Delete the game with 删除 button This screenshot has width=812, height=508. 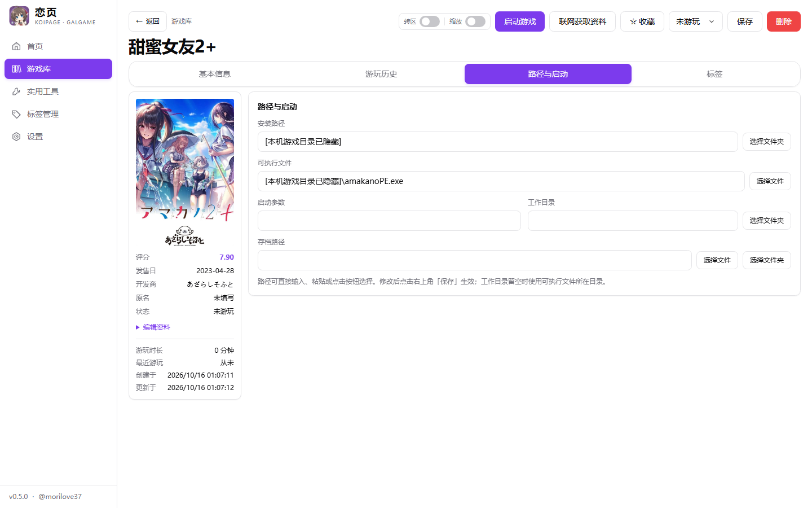784,21
